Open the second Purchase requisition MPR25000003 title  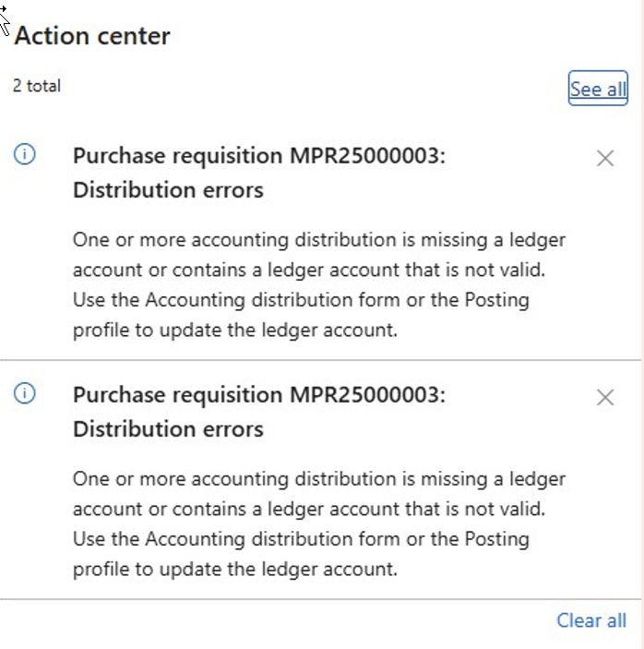click(x=259, y=412)
